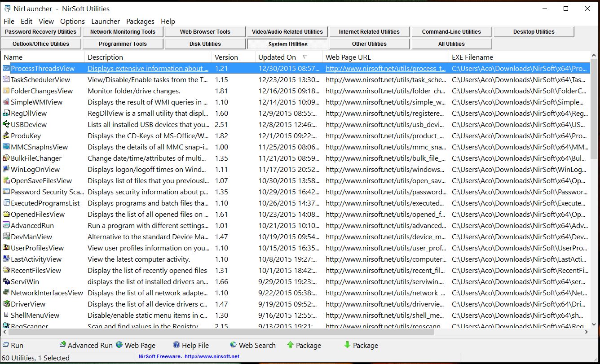The width and height of the screenshot is (600, 364).
Task: Sort list by EXE Filename column header
Action: click(520, 57)
